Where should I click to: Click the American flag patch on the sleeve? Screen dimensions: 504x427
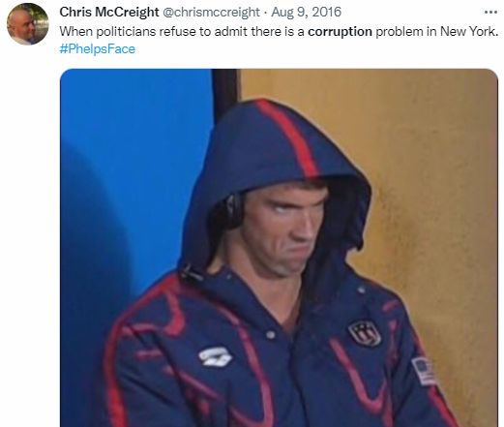424,371
